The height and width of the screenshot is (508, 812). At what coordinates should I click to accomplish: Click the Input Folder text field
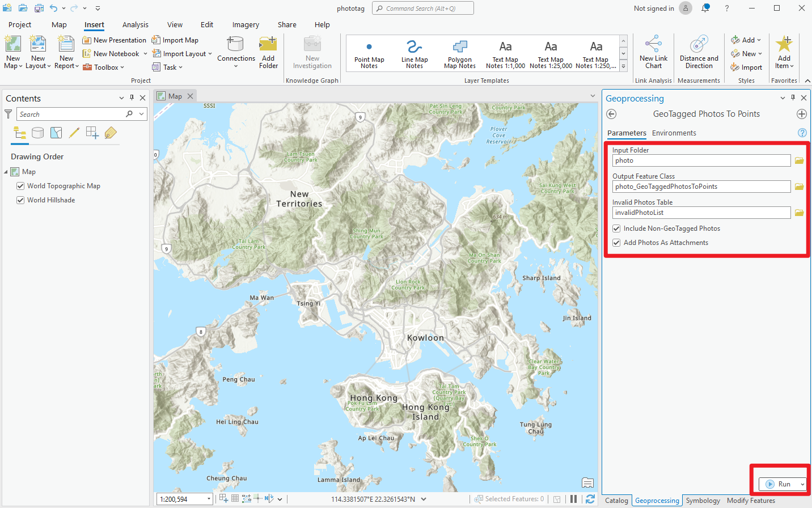coord(701,160)
